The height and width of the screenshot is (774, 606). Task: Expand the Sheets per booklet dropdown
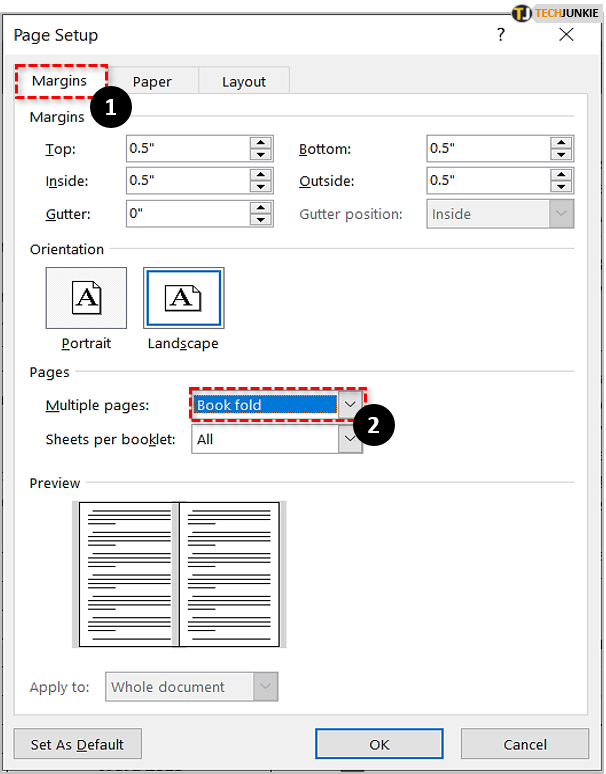(350, 439)
